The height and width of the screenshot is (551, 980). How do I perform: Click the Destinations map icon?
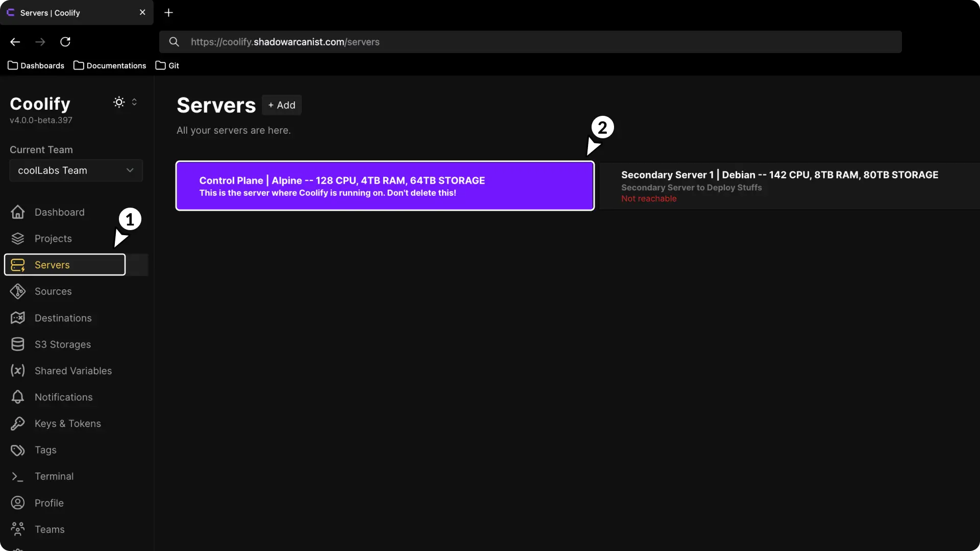pyautogui.click(x=18, y=318)
